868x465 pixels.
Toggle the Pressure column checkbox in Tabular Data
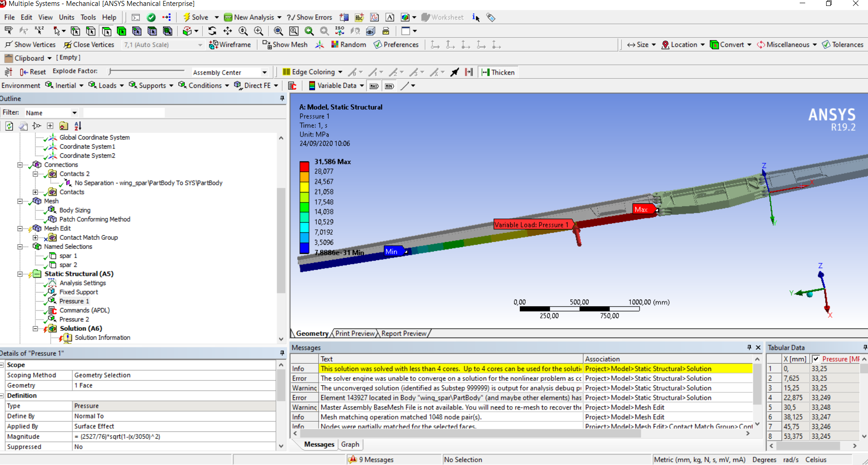(816, 359)
